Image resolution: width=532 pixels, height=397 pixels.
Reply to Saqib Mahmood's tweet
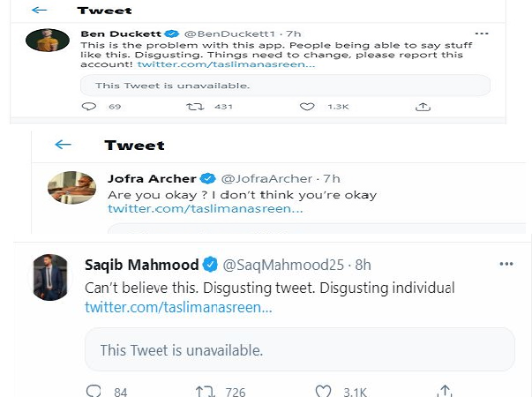tap(94, 390)
